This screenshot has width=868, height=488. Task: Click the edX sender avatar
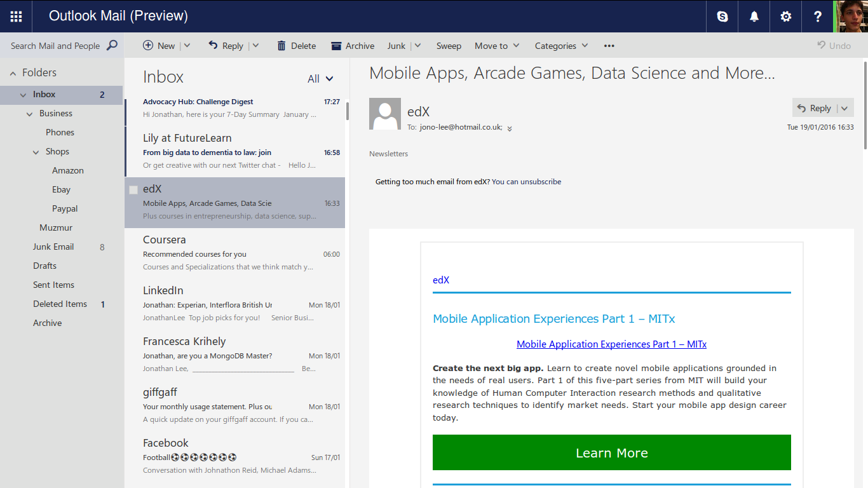pos(385,114)
